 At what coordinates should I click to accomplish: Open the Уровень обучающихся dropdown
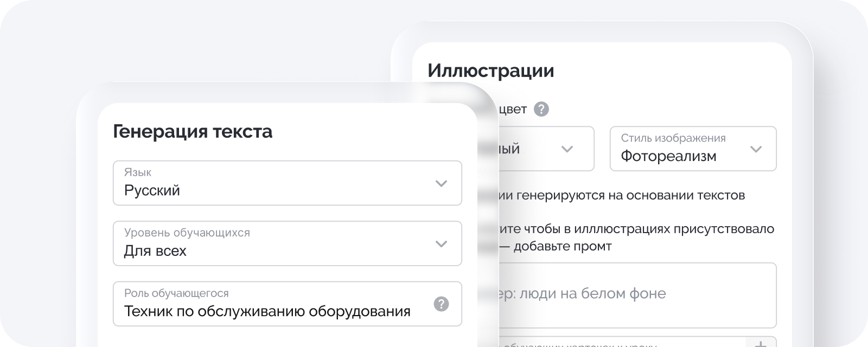click(288, 243)
